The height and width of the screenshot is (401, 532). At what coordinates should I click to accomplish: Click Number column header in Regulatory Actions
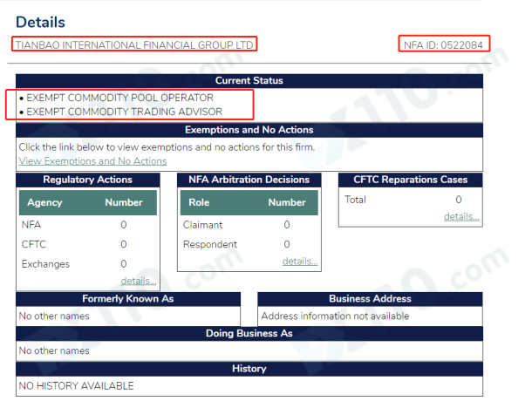point(124,202)
